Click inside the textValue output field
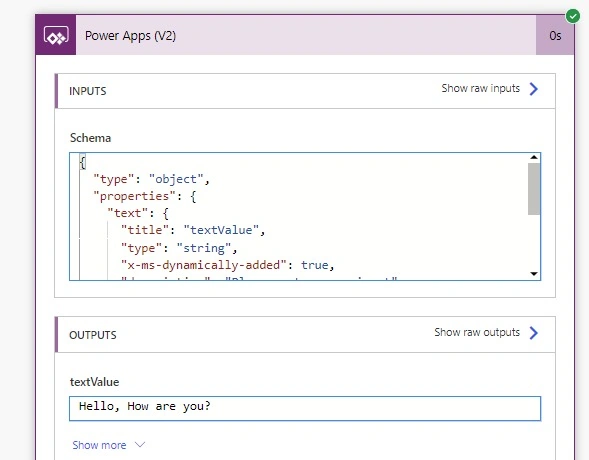 pyautogui.click(x=305, y=408)
